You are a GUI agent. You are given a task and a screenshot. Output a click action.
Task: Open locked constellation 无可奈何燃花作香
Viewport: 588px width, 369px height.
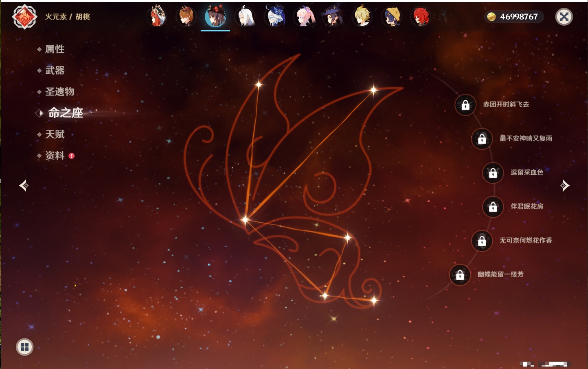[482, 241]
